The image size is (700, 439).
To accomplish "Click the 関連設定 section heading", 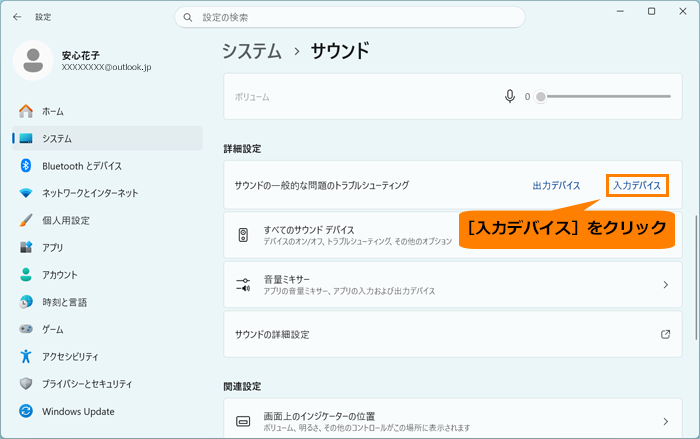I will [242, 386].
